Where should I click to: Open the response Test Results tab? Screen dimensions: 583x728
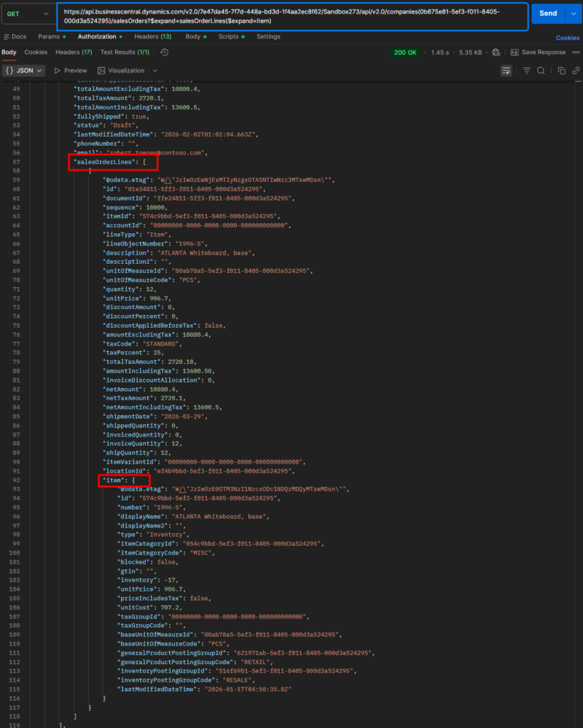pos(124,53)
